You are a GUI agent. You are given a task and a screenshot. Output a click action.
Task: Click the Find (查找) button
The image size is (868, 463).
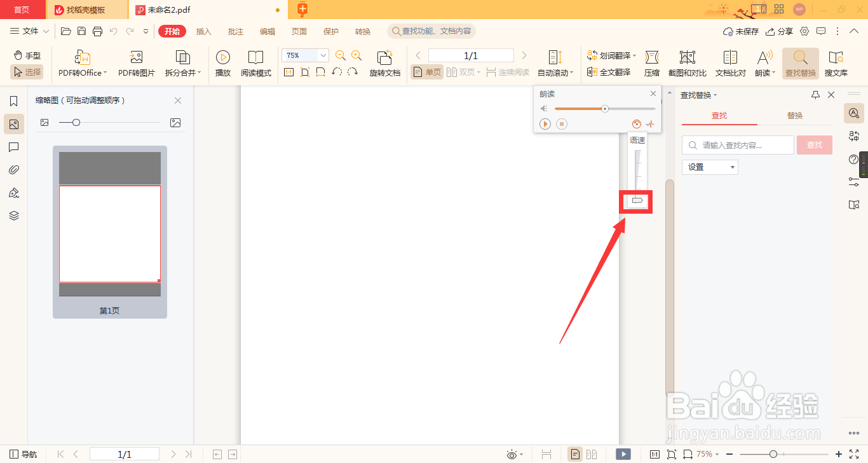click(815, 145)
